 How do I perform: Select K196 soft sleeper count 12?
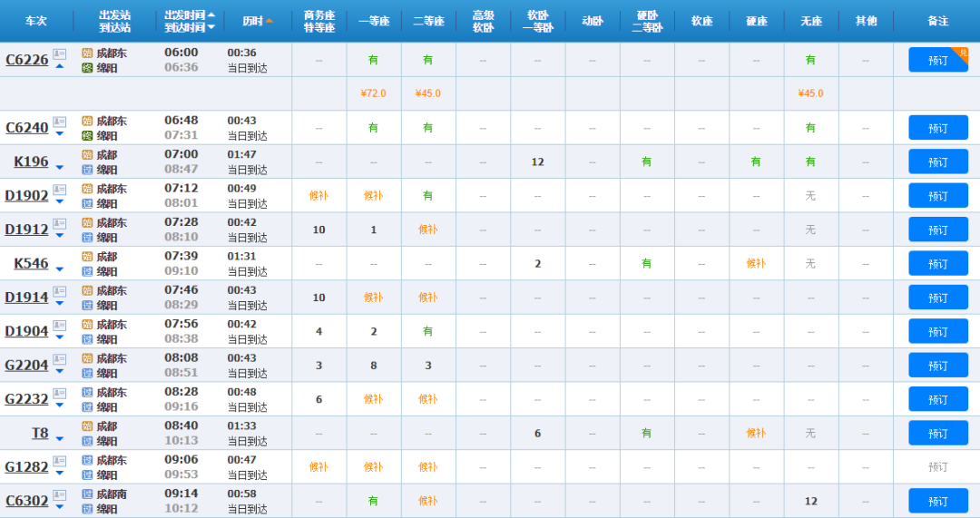(x=537, y=161)
